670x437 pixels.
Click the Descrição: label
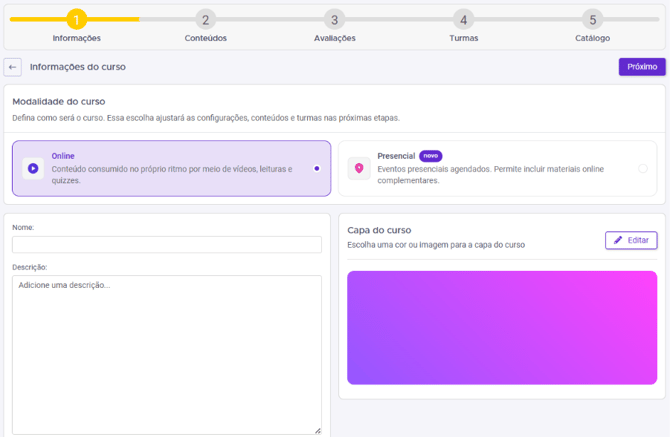click(29, 267)
